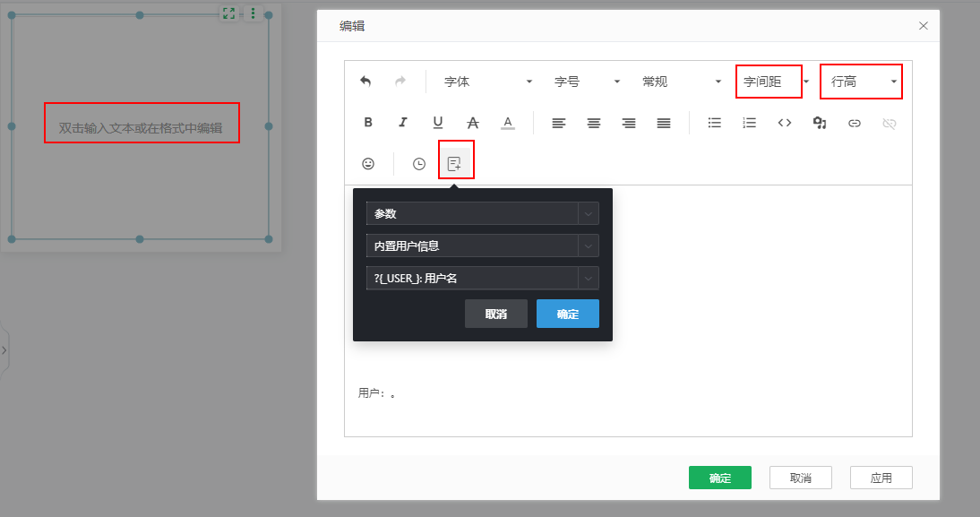Click the blockquote icon
The width and height of the screenshot is (980, 517).
pyautogui.click(x=819, y=123)
